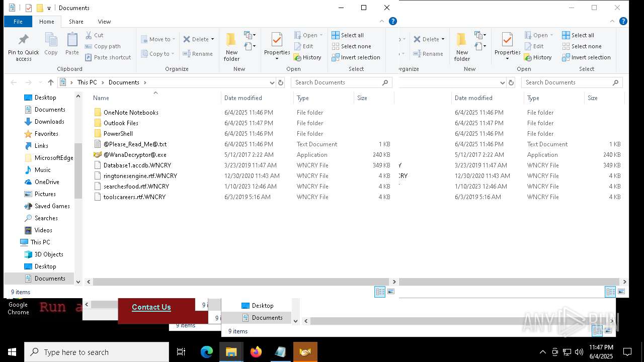
Task: Open Music in navigation pane
Action: click(x=42, y=170)
